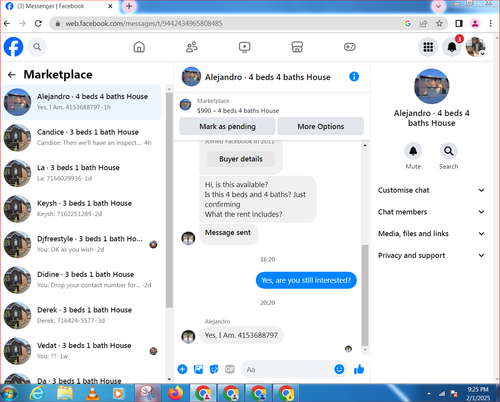Open Alejandro 4 beds 4 baths conversation
Viewport: 500px width, 402px height.
coord(81,102)
